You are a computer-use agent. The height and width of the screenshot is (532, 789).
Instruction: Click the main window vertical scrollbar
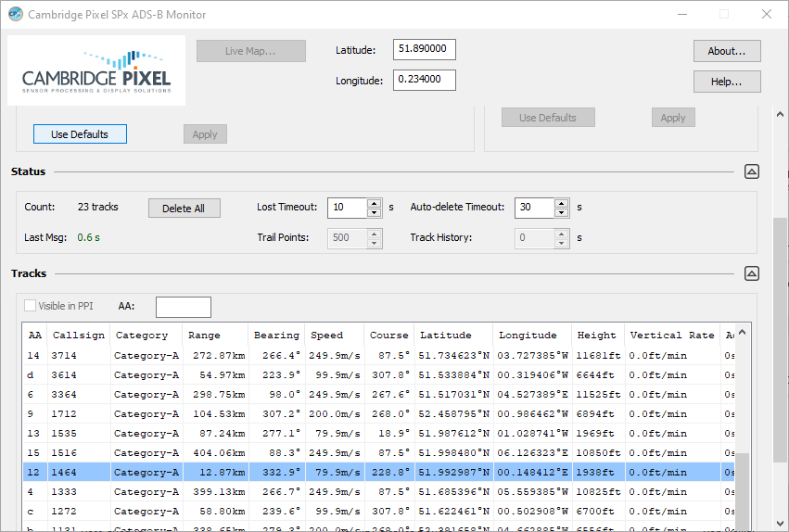(x=780, y=371)
